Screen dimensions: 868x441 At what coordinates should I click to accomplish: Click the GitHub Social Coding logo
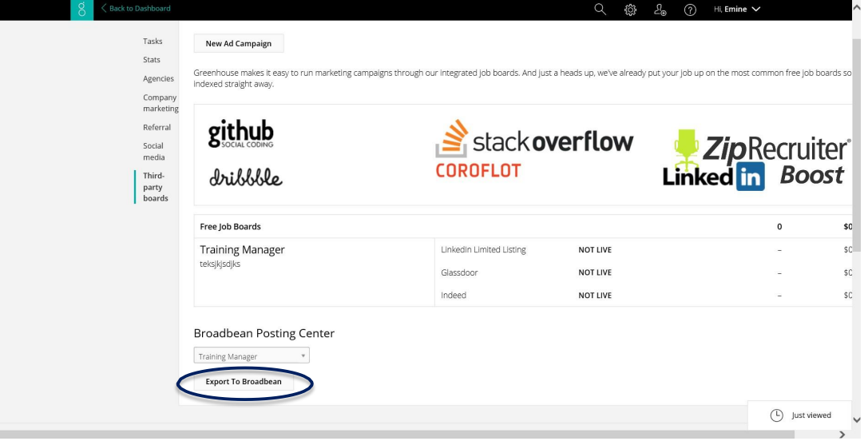pos(241,133)
